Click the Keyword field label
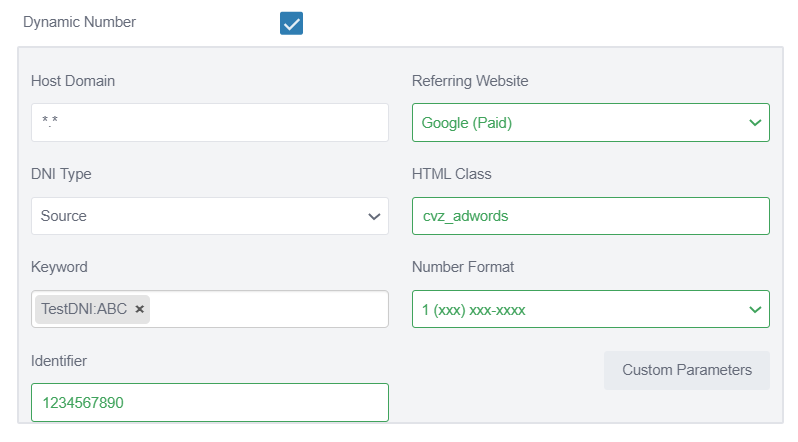Image resolution: width=798 pixels, height=442 pixels. click(59, 267)
